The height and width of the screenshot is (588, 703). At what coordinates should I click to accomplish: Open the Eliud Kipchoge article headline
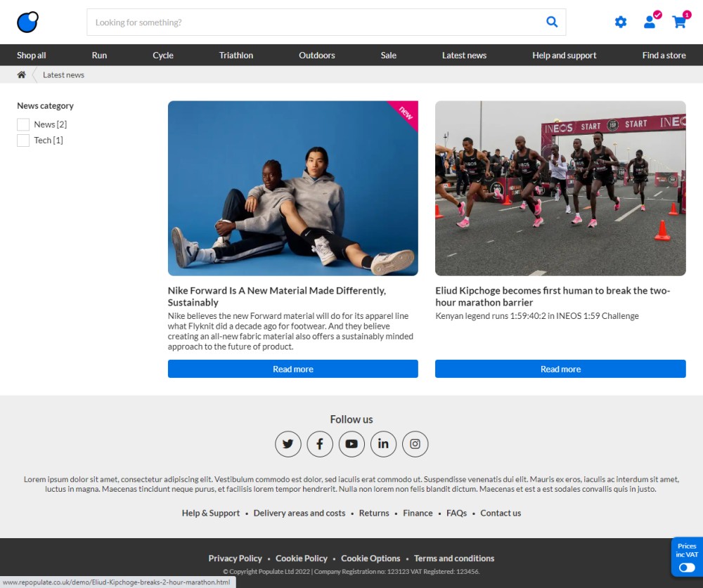[x=553, y=296]
